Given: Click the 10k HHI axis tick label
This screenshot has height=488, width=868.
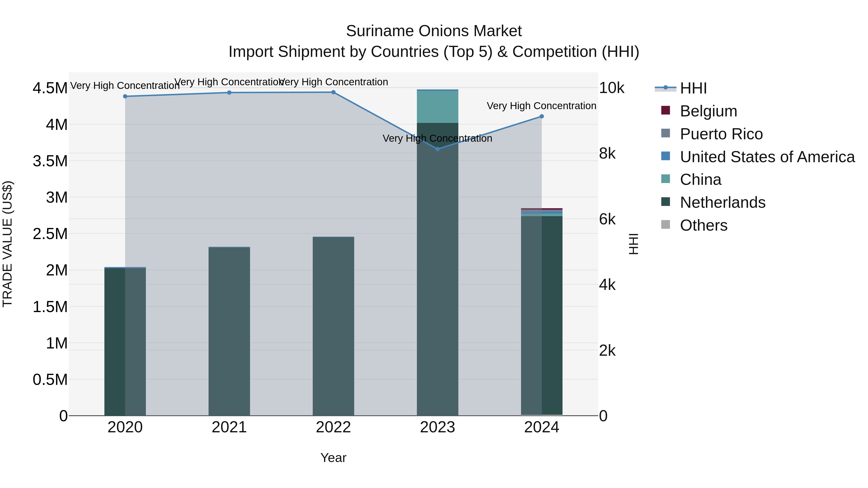Looking at the screenshot, I should coord(611,88).
